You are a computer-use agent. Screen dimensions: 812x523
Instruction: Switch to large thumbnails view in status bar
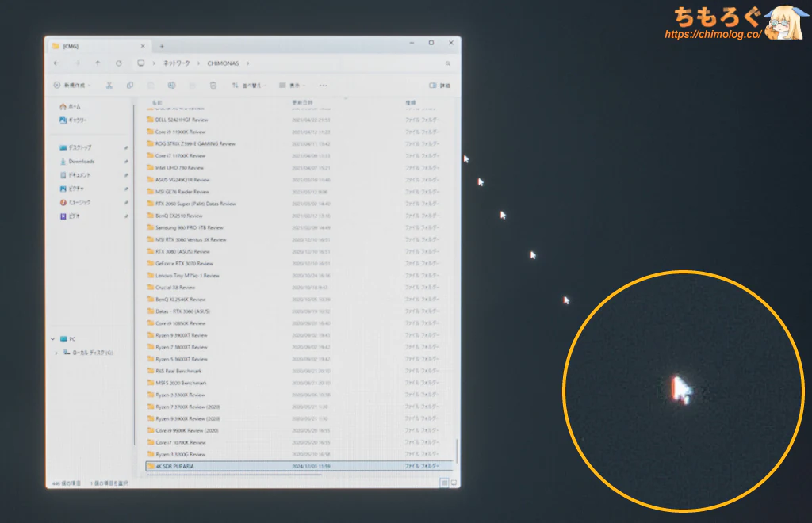click(x=454, y=482)
